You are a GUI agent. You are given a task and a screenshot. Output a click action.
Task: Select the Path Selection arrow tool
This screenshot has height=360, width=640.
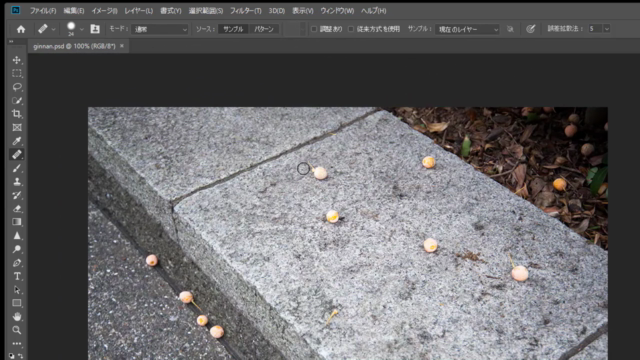[x=17, y=290]
